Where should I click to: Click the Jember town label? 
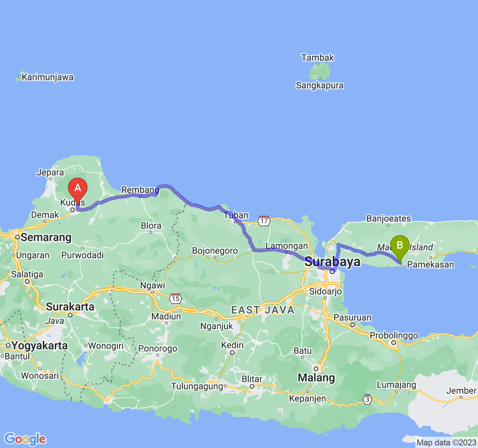[x=461, y=391]
